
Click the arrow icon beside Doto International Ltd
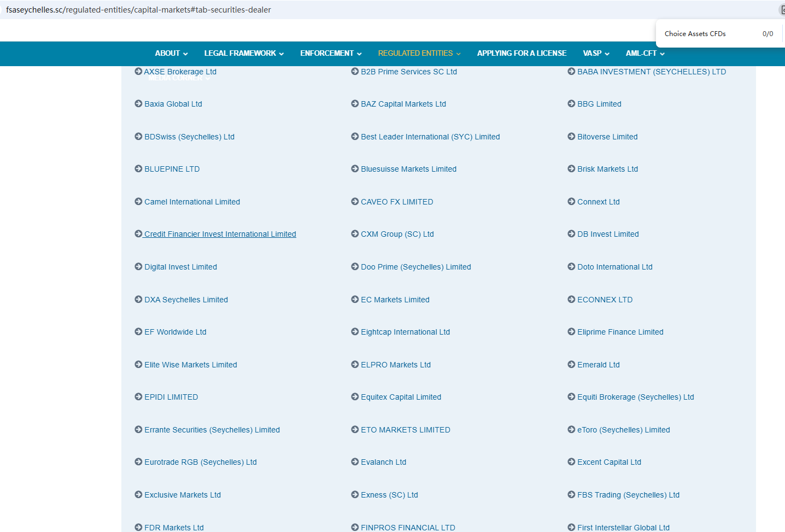[571, 266]
